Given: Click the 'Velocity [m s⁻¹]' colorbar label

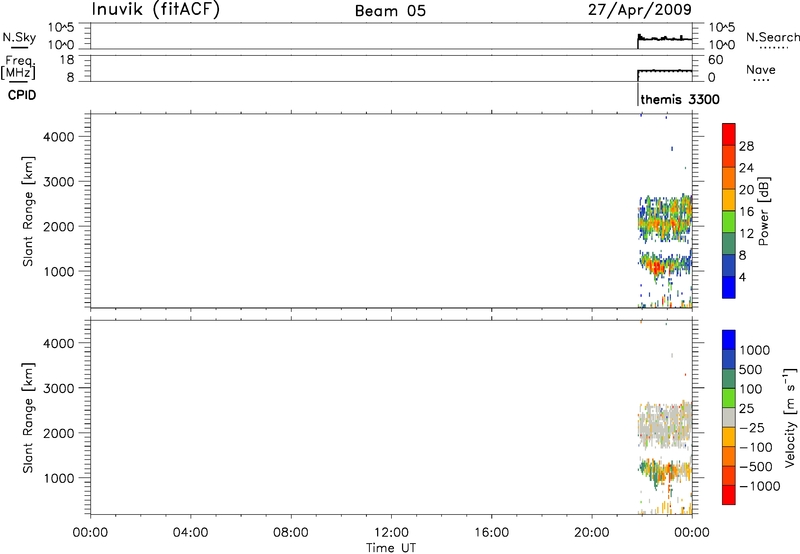Looking at the screenshot, I should (790, 417).
